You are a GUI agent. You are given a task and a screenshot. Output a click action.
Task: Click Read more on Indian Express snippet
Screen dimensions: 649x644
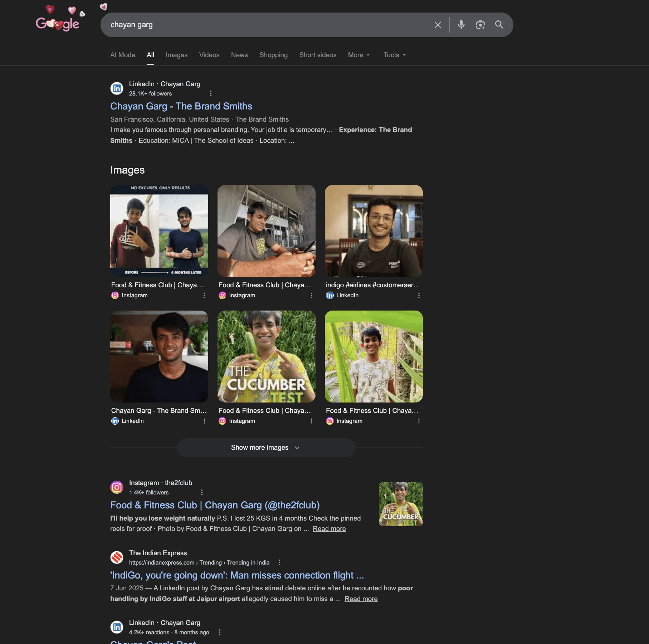coord(361,599)
